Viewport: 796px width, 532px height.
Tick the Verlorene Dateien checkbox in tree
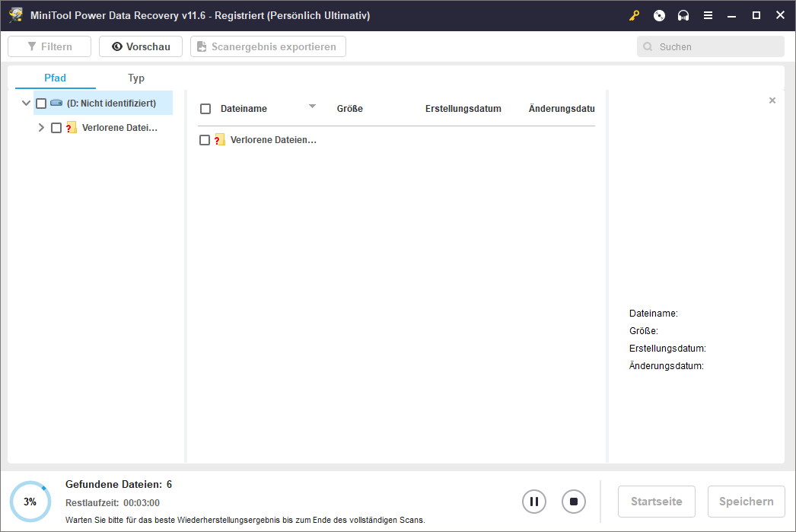(x=56, y=128)
